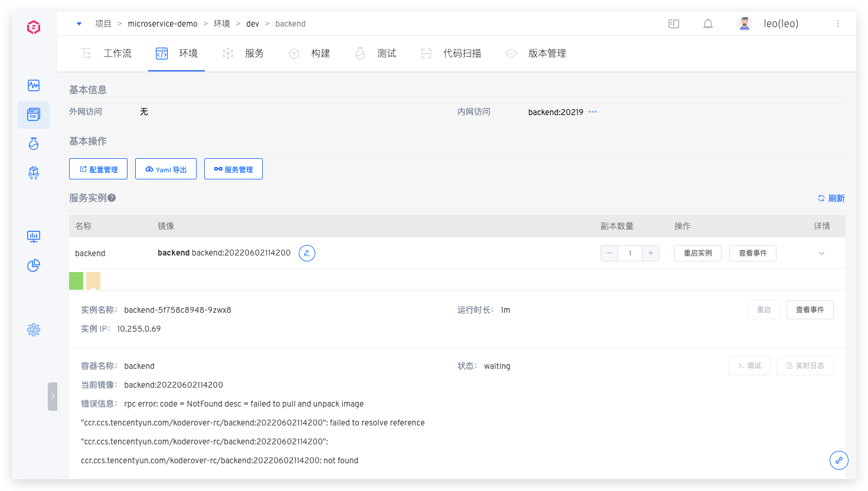Expand the backend row details chevron
This screenshot has height=491, width=868.
(821, 253)
